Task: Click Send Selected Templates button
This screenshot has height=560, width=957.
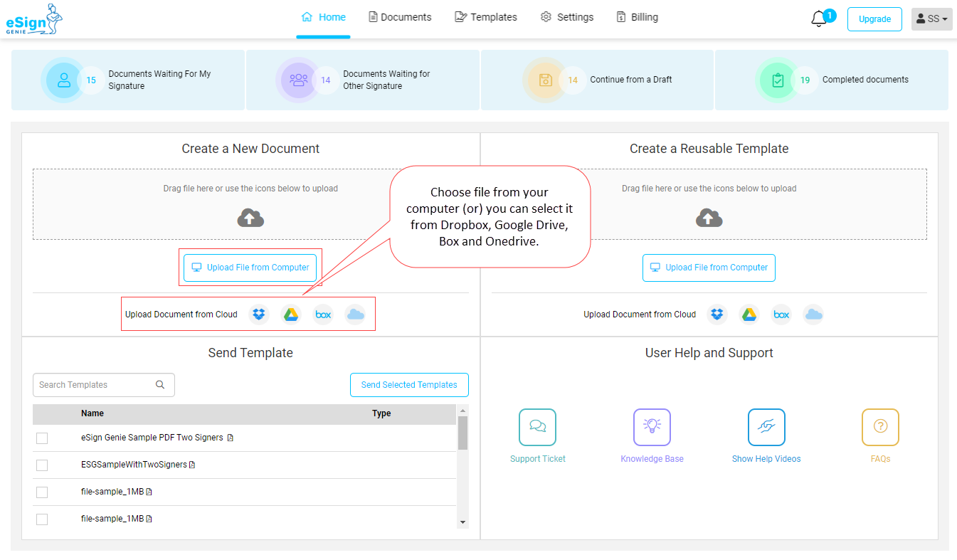Action: tap(409, 385)
